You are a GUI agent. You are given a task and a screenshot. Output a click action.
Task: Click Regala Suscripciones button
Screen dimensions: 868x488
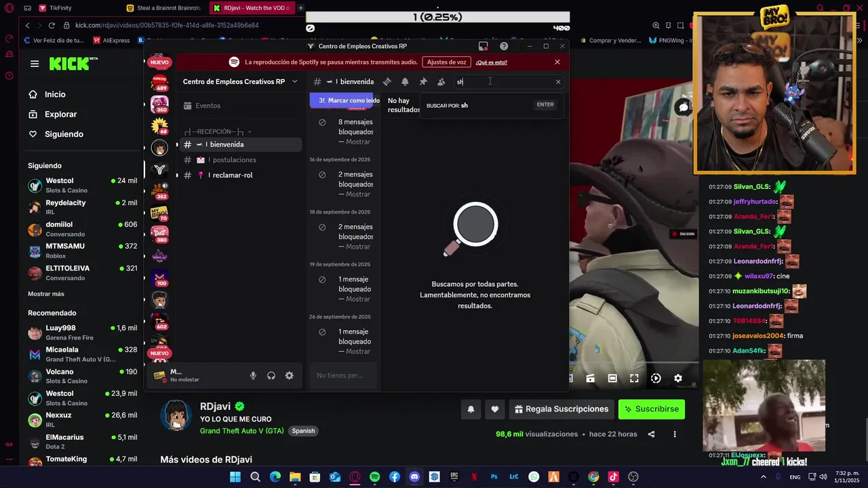click(561, 409)
